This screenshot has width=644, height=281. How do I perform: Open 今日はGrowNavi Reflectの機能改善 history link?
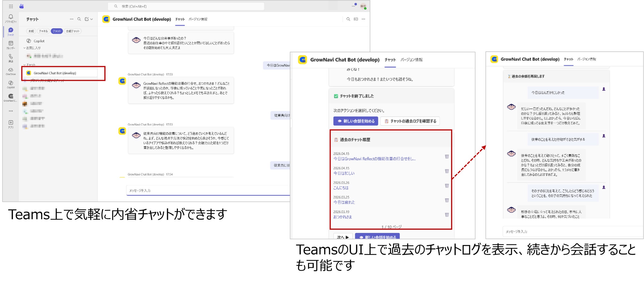point(374,159)
